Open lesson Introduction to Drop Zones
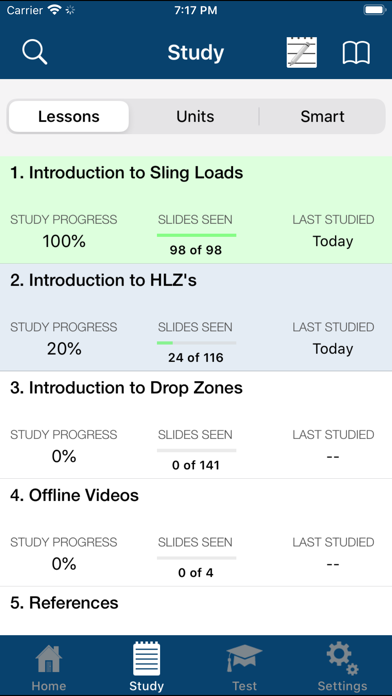 [196, 424]
